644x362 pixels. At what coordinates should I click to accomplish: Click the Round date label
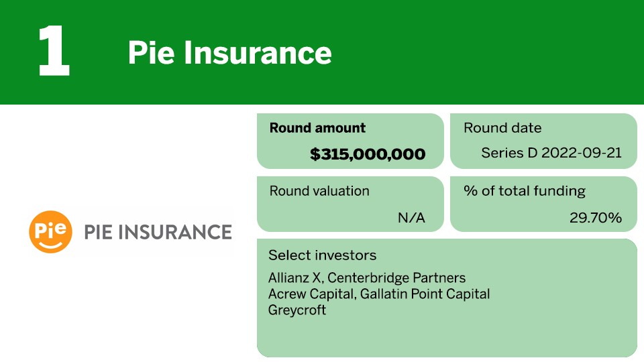(x=502, y=128)
